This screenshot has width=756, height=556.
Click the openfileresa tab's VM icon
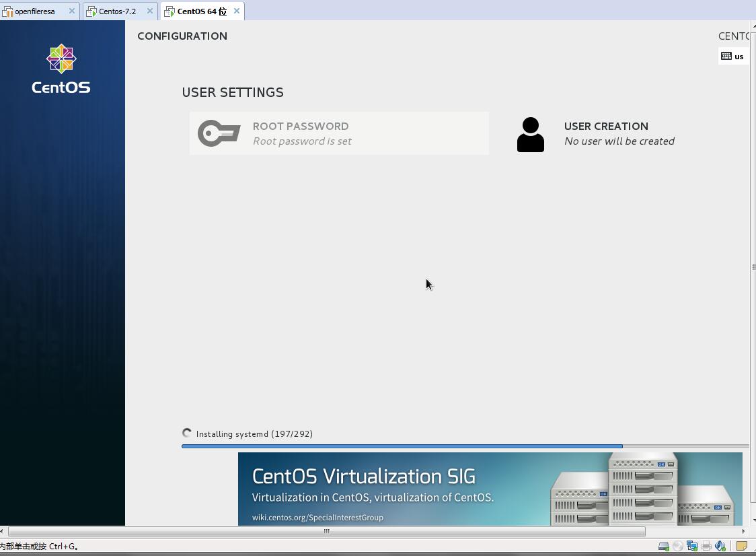coord(7,11)
